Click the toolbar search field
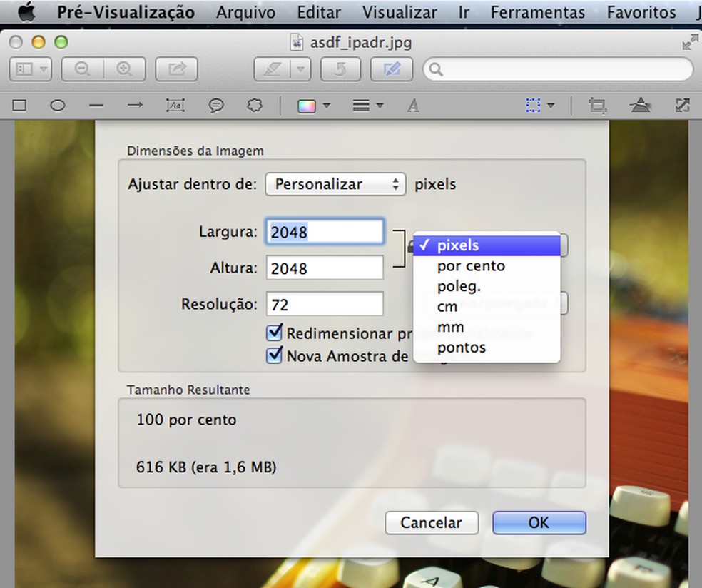 click(558, 69)
